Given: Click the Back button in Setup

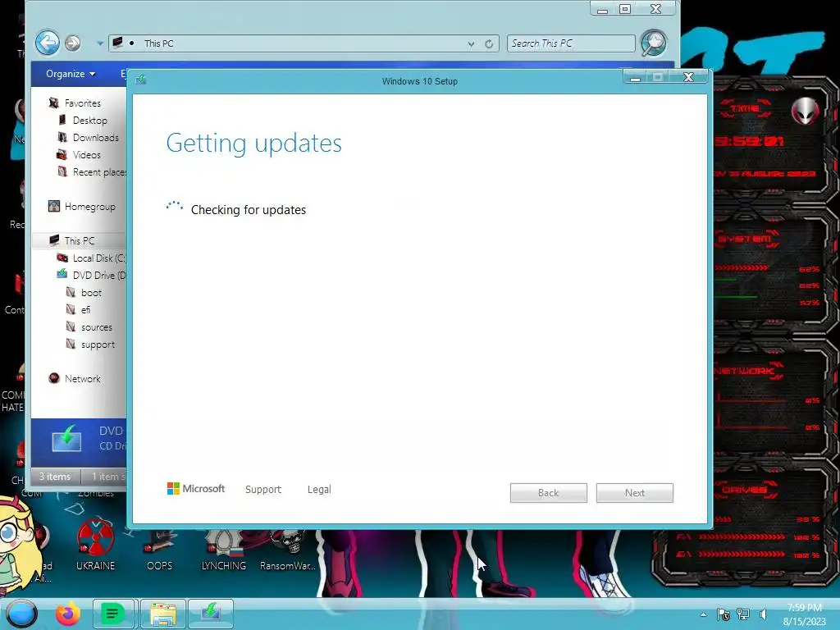Looking at the screenshot, I should click(549, 493).
